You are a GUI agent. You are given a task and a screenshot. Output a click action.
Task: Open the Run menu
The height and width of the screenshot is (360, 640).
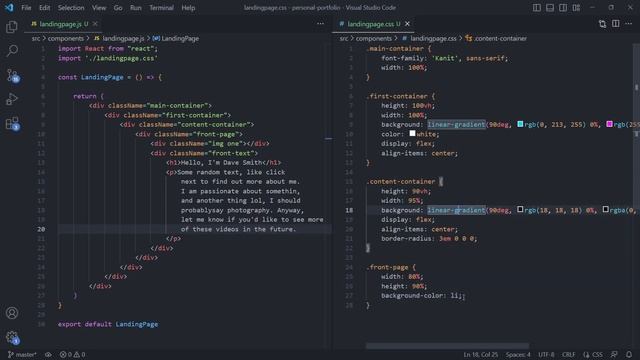pyautogui.click(x=136, y=7)
